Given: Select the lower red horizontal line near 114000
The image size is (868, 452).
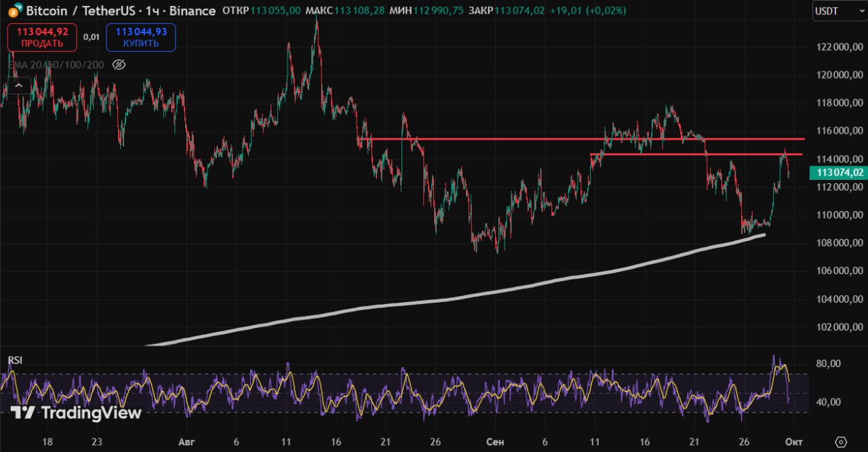Looking at the screenshot, I should (x=678, y=154).
